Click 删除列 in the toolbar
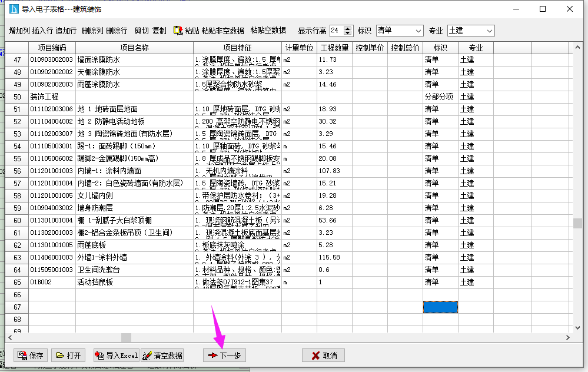Viewport: 588px width, 372px height. point(92,31)
